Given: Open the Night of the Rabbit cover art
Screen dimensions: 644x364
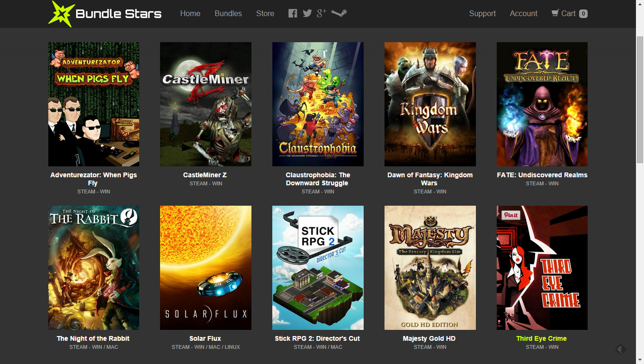Looking at the screenshot, I should 93,267.
